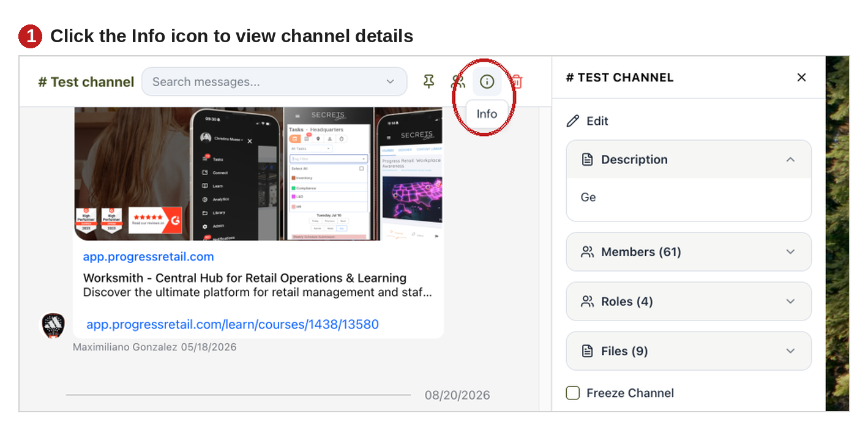Click the description text "Ge"
The image size is (868, 430).
tap(588, 198)
